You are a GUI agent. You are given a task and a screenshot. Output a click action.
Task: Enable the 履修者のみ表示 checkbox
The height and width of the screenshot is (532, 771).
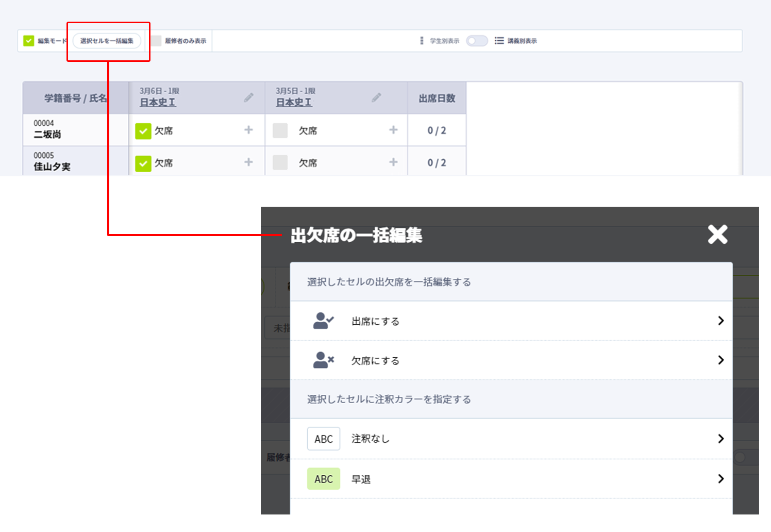156,41
